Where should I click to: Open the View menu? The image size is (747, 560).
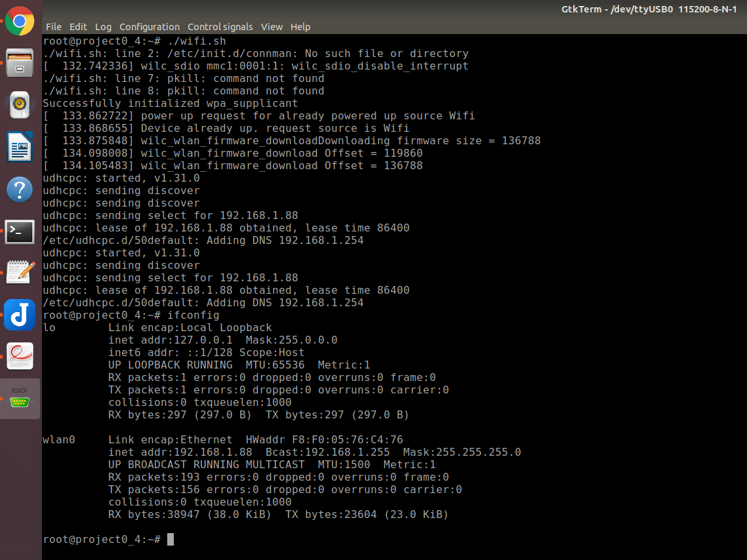(272, 27)
